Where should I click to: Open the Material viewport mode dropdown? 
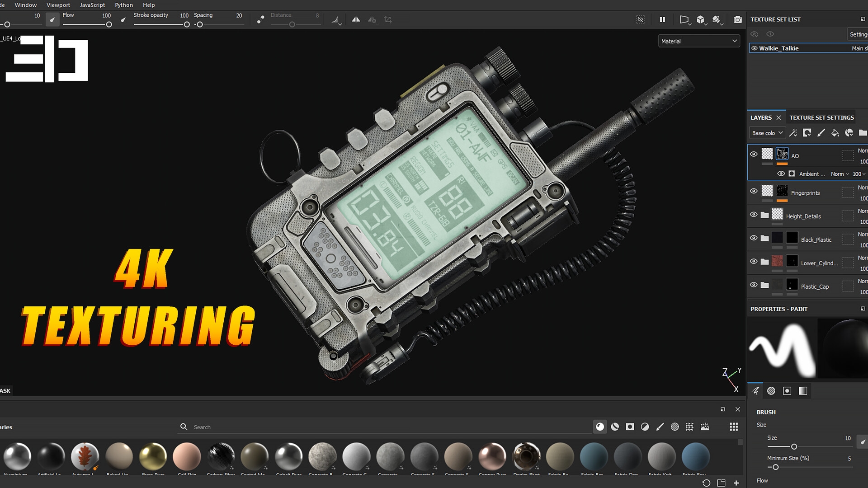[x=699, y=41]
